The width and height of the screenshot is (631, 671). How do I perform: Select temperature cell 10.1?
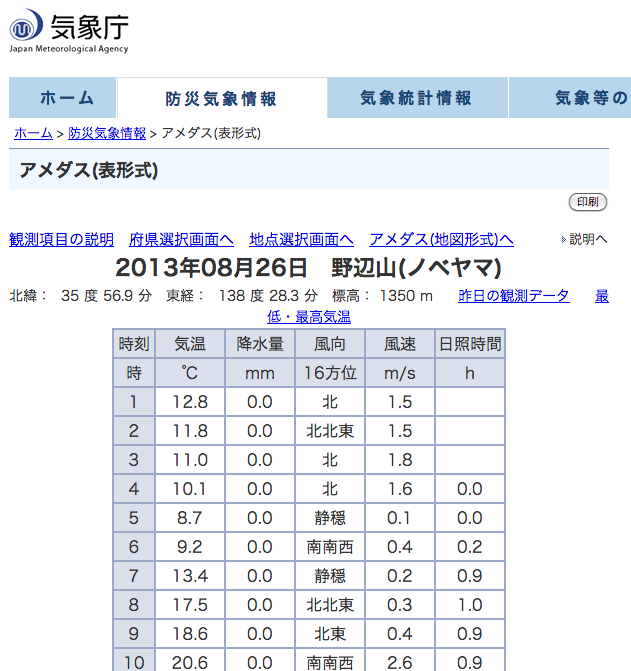[x=190, y=489]
